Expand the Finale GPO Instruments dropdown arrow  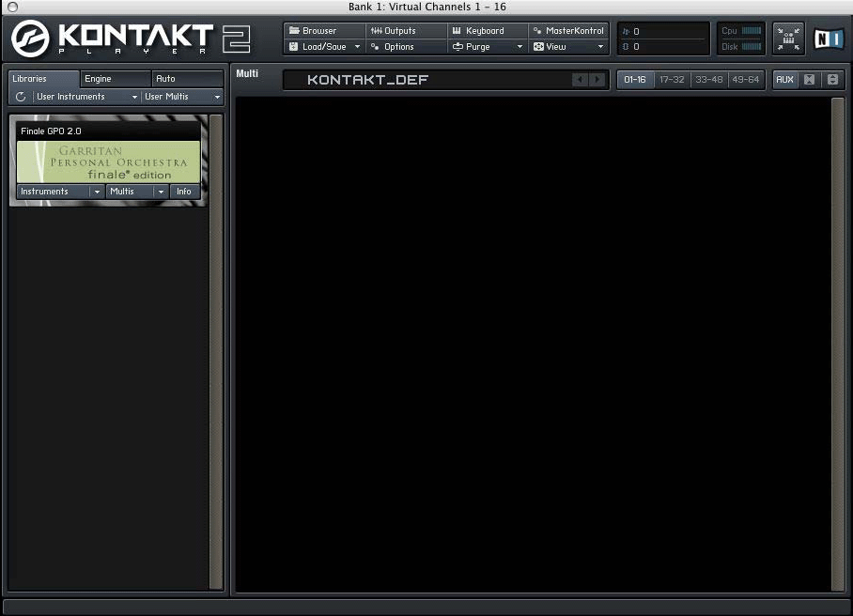click(97, 192)
